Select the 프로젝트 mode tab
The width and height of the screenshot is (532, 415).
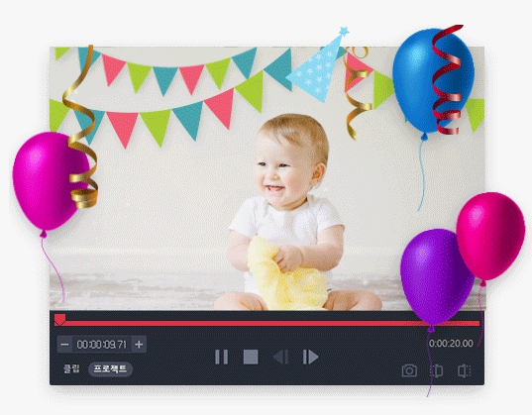[x=110, y=368]
